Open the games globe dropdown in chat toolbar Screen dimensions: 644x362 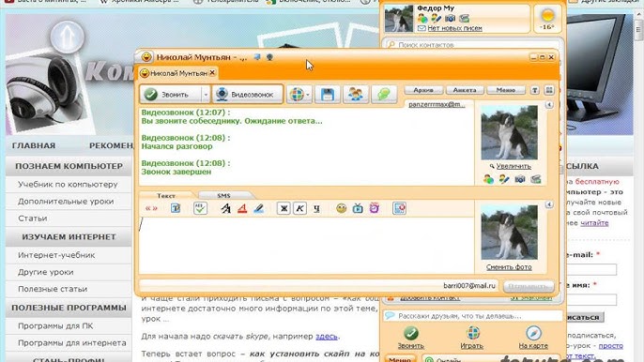[299, 95]
